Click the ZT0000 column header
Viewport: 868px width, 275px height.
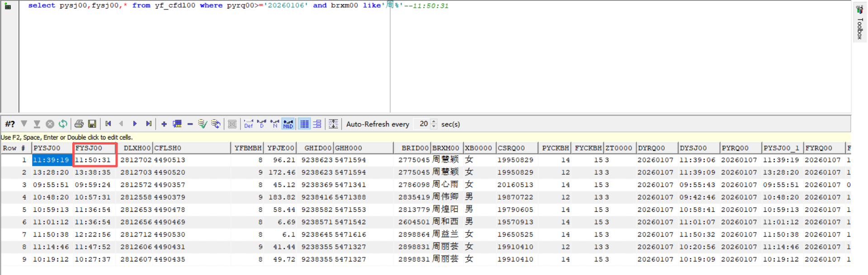tap(620, 148)
